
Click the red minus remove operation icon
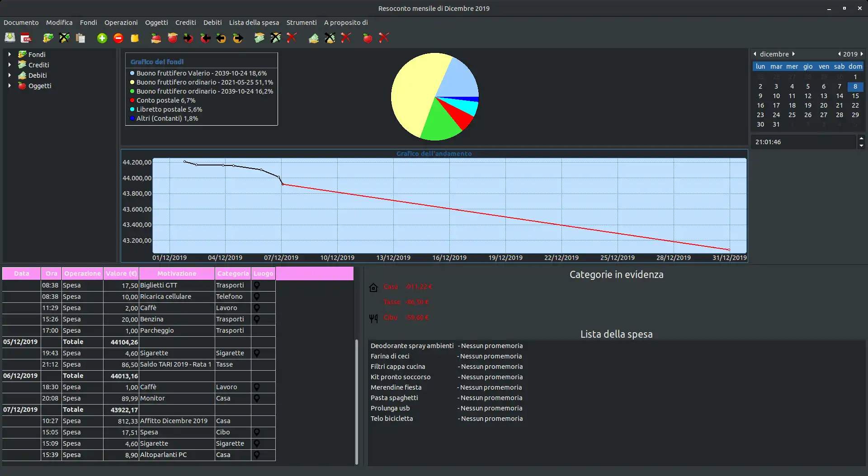click(118, 38)
